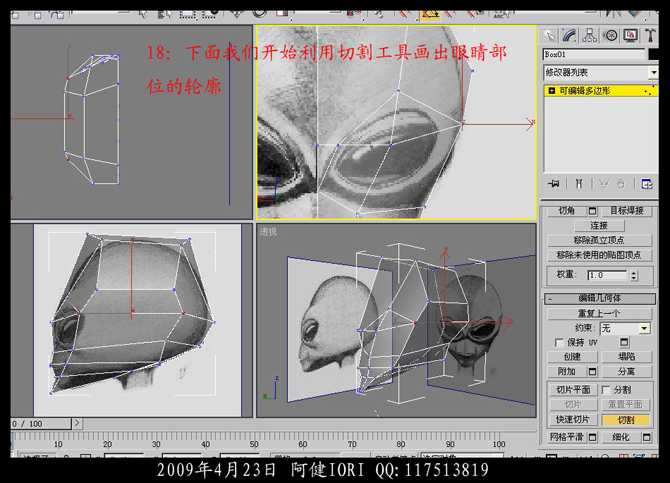Click the 切角 button
Screen dimensions: 670x483
(567, 211)
